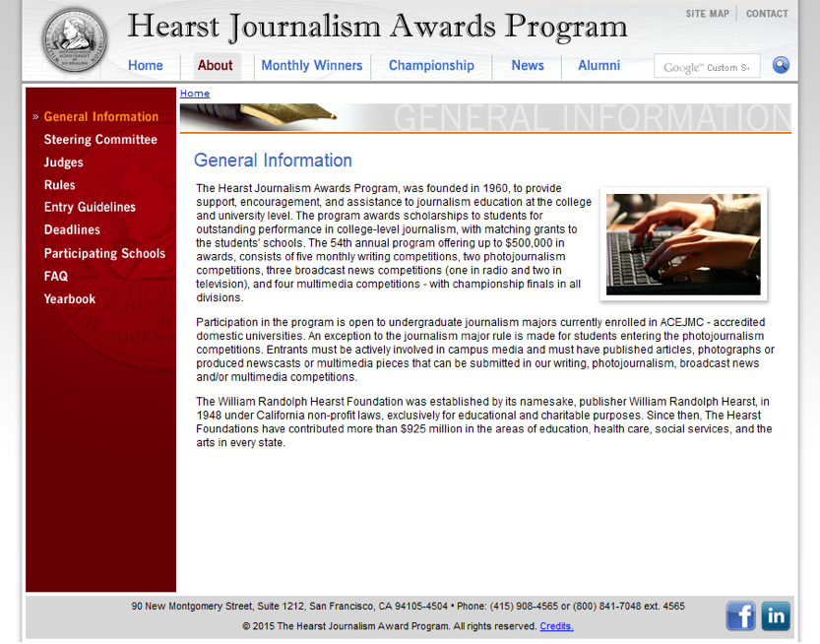Focus the Google Custom Search field
This screenshot has height=644, width=820.
(x=707, y=66)
